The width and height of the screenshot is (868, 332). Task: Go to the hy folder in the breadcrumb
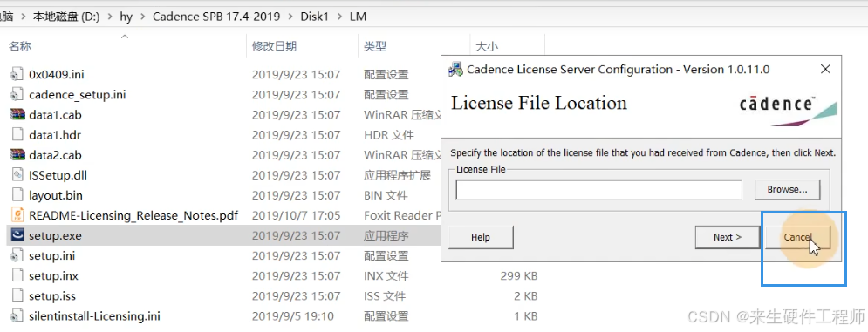point(126,17)
